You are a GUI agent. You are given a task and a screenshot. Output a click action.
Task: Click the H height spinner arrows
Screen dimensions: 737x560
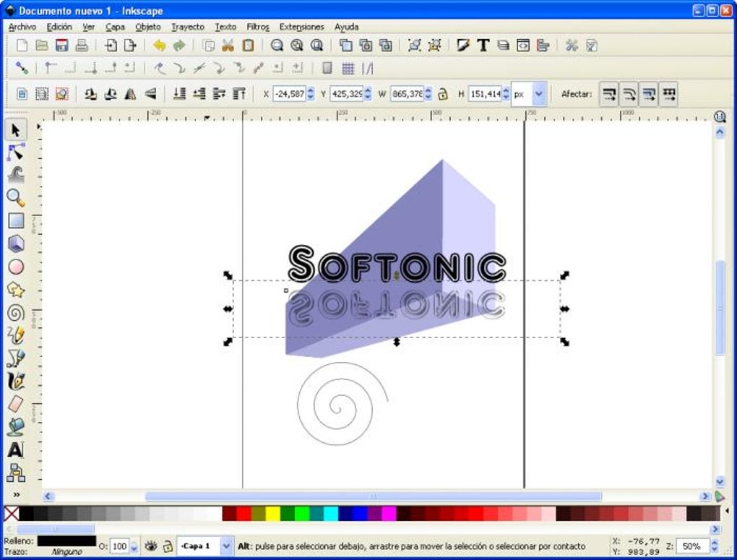click(x=506, y=94)
